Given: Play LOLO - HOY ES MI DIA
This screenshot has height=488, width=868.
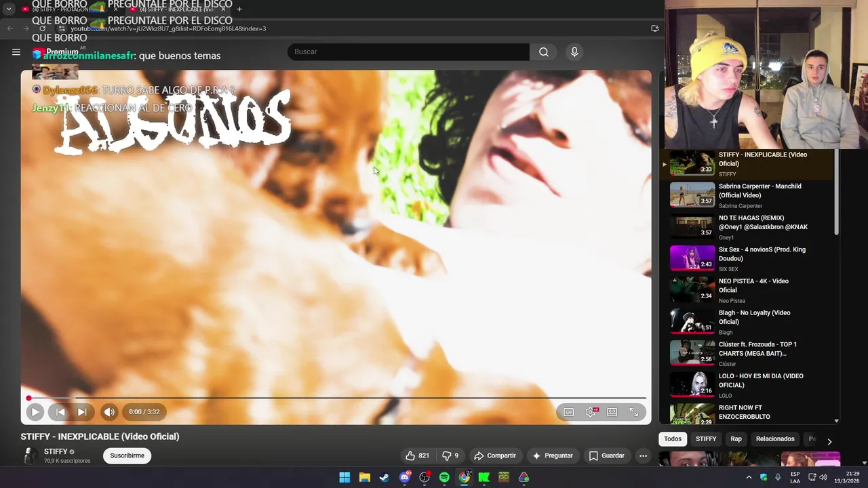Looking at the screenshot, I should pyautogui.click(x=745, y=385).
